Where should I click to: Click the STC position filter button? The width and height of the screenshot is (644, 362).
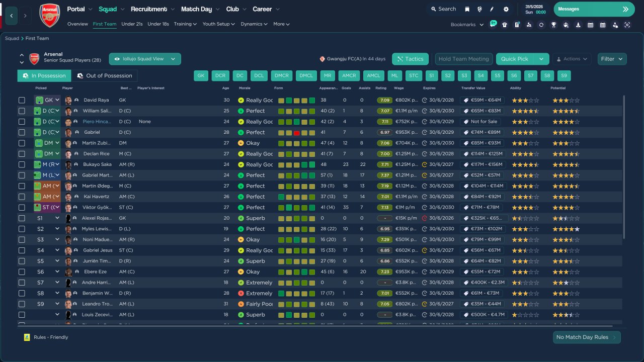tap(413, 76)
